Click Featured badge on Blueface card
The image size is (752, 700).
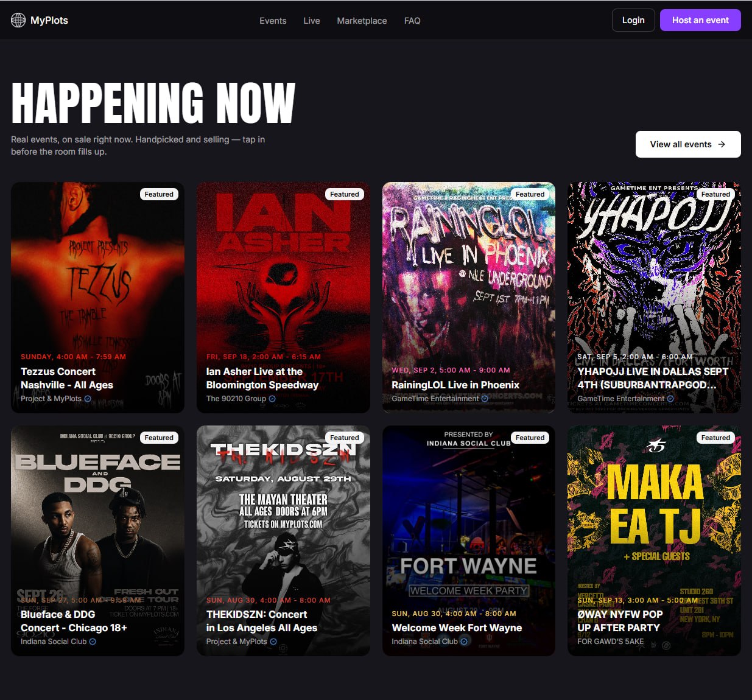[159, 438]
